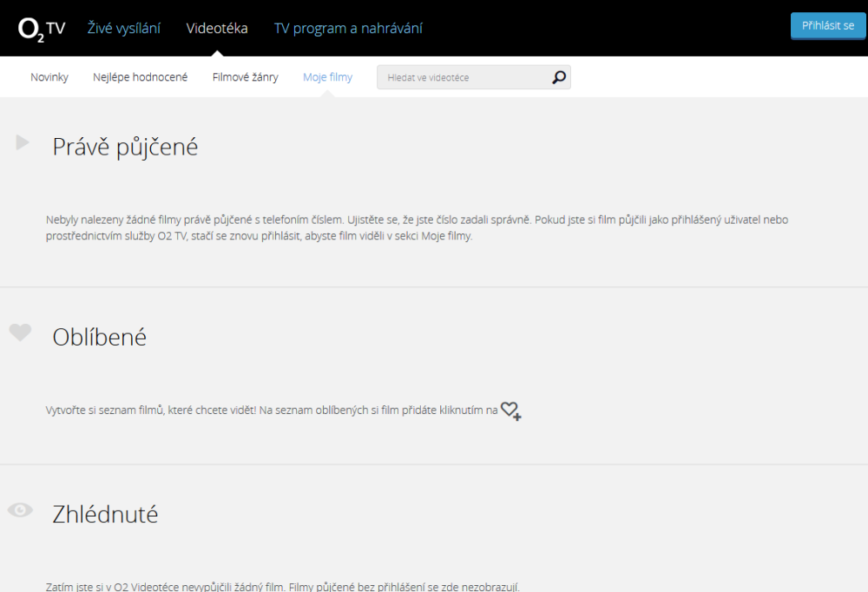868x592 pixels.
Task: Expand the Filmové žánry genres menu
Action: point(245,77)
